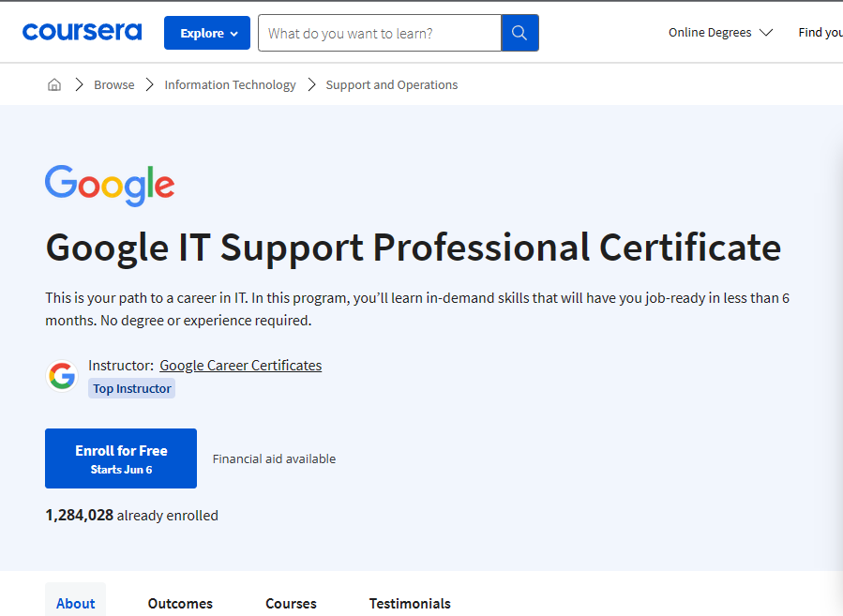Open the Browse breadcrumb link

[x=114, y=85]
